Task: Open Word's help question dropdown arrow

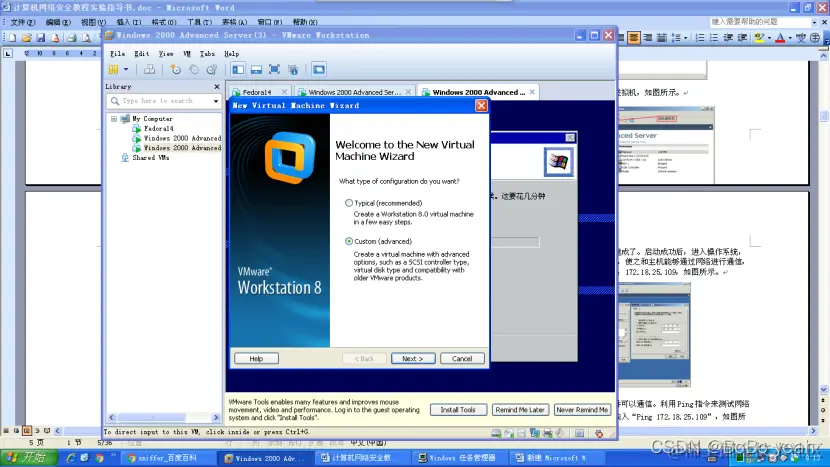Action: [x=814, y=22]
